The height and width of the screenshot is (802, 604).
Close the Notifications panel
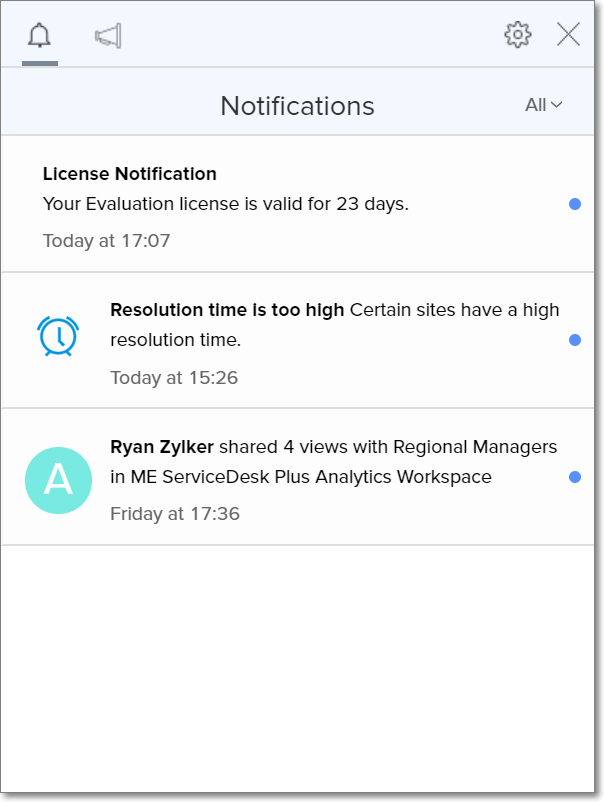click(x=568, y=35)
